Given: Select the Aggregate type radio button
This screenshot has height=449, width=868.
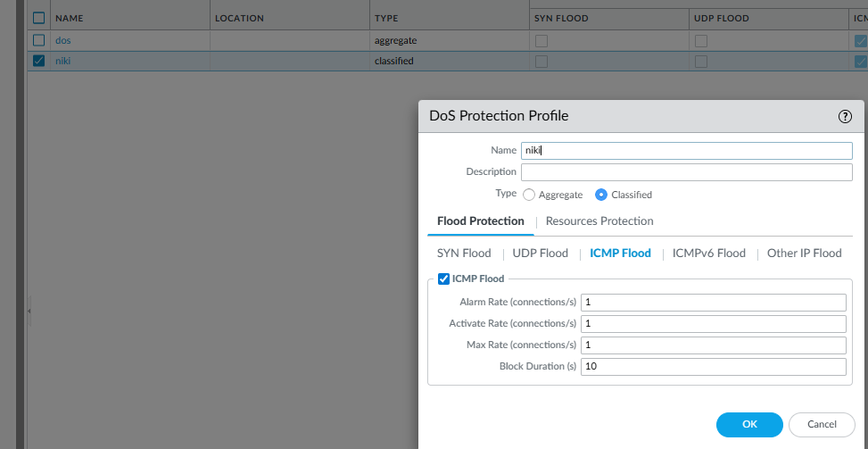Looking at the screenshot, I should [529, 195].
